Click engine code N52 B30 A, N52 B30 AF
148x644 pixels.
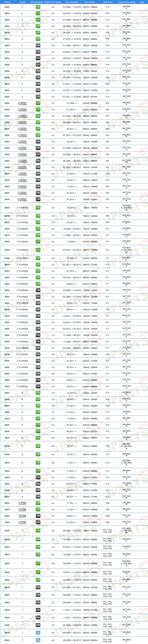pos(126,250)
